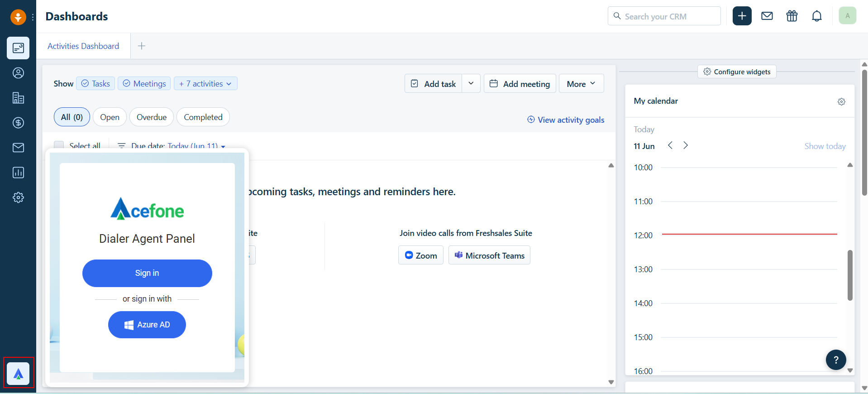Open the Contacts sidebar icon
The height and width of the screenshot is (394, 868).
pos(18,73)
